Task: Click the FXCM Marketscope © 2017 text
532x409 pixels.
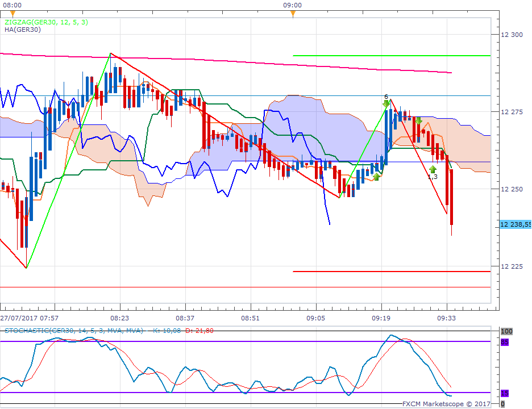Action: tap(446, 404)
